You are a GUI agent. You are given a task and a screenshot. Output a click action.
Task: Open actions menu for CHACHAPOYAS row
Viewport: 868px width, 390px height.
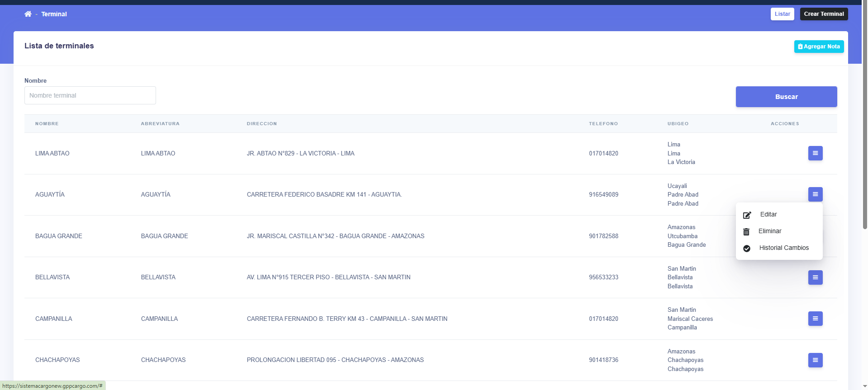(x=815, y=360)
